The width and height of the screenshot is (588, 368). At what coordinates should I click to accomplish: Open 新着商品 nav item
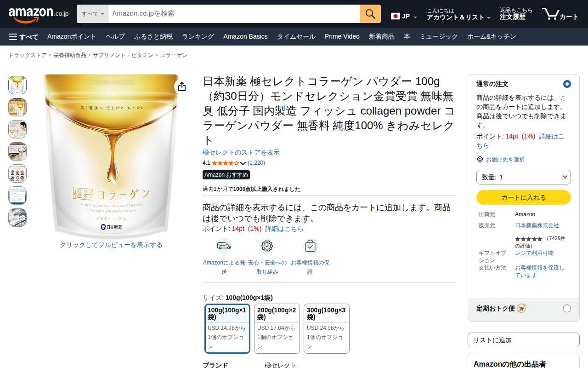(382, 37)
